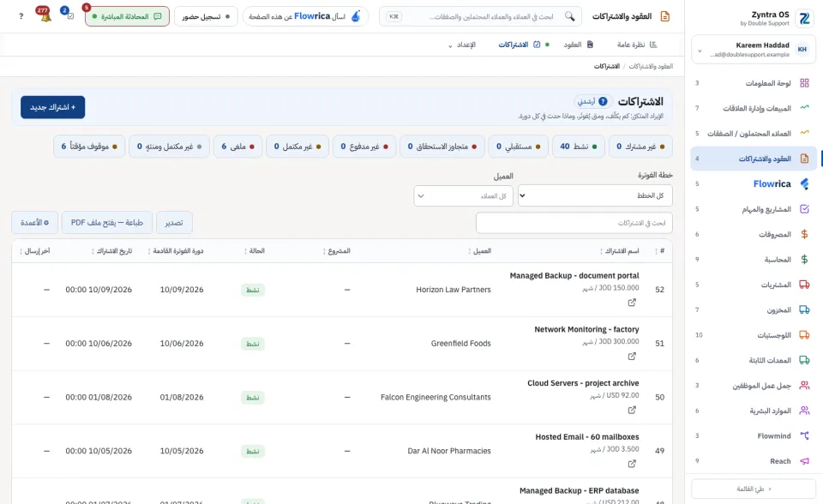Sort by دورة الفوترة القادمة column header

click(x=175, y=251)
